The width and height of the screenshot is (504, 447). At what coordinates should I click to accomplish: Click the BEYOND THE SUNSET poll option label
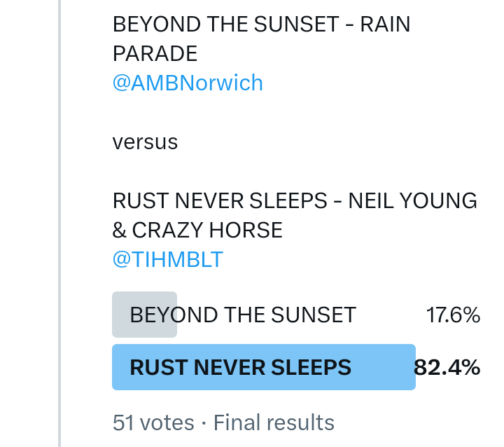[243, 315]
